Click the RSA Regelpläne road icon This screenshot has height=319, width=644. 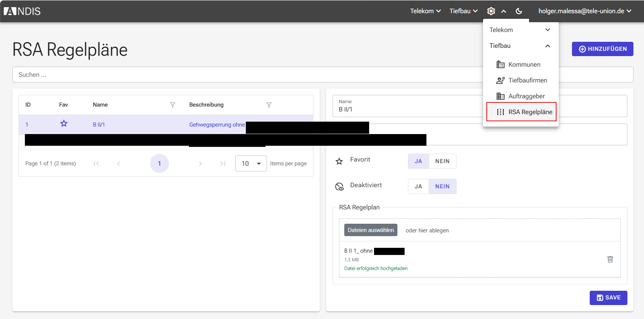(x=500, y=112)
